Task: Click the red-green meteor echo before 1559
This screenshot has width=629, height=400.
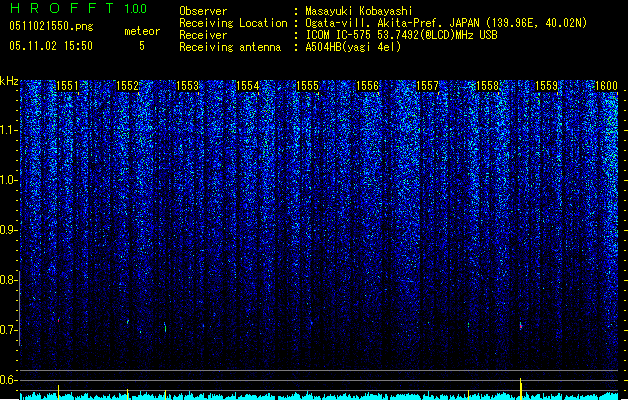Action: (x=521, y=326)
